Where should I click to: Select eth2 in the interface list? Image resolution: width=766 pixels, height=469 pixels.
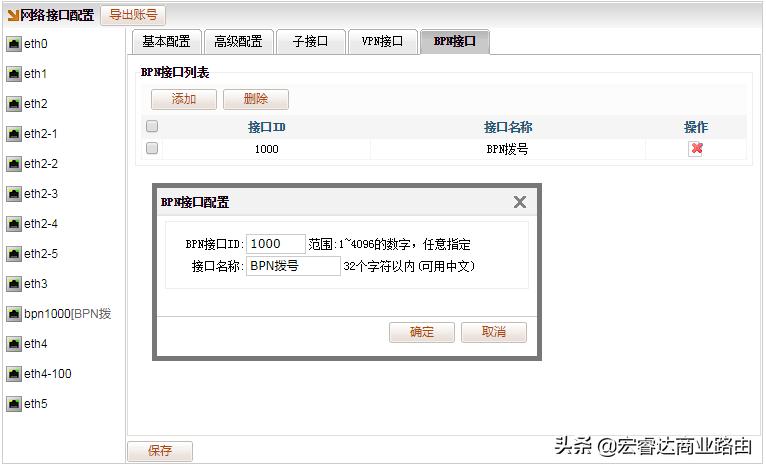pos(36,104)
